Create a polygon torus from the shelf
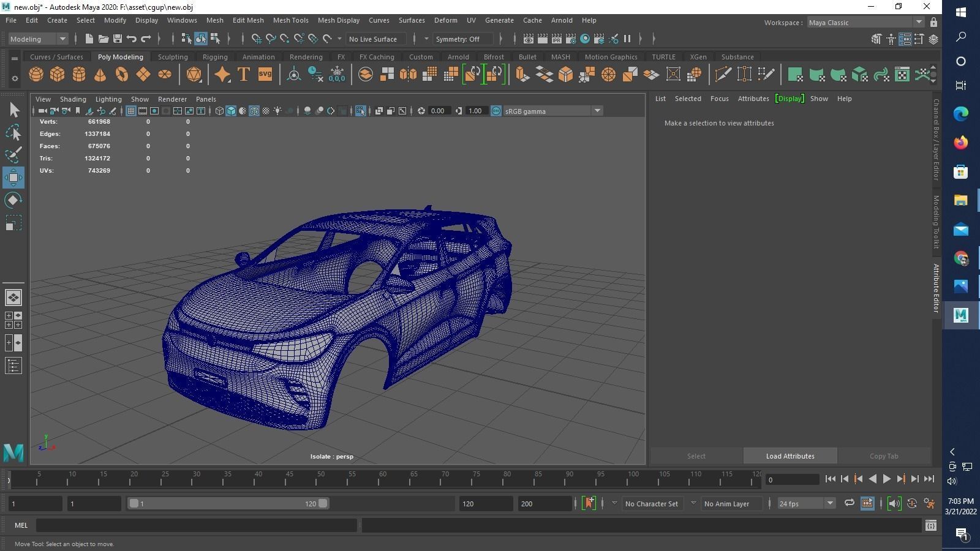980x551 pixels. [x=122, y=75]
